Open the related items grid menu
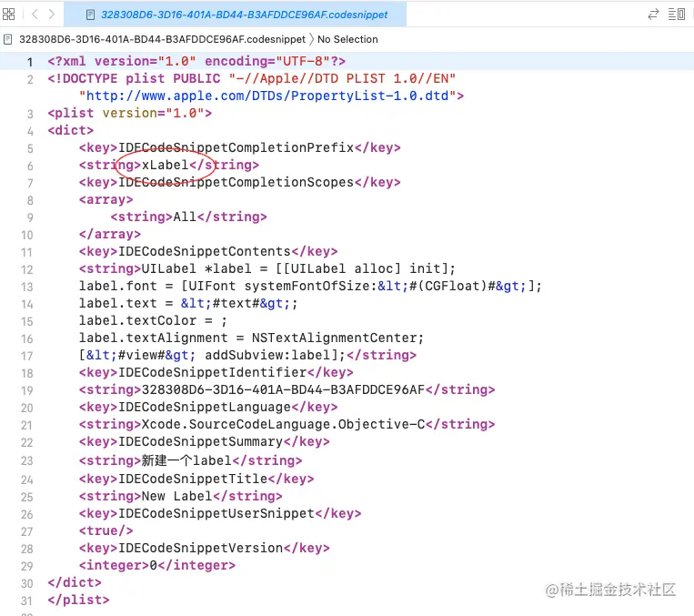Image resolution: width=694 pixels, height=616 pixels. pos(8,15)
